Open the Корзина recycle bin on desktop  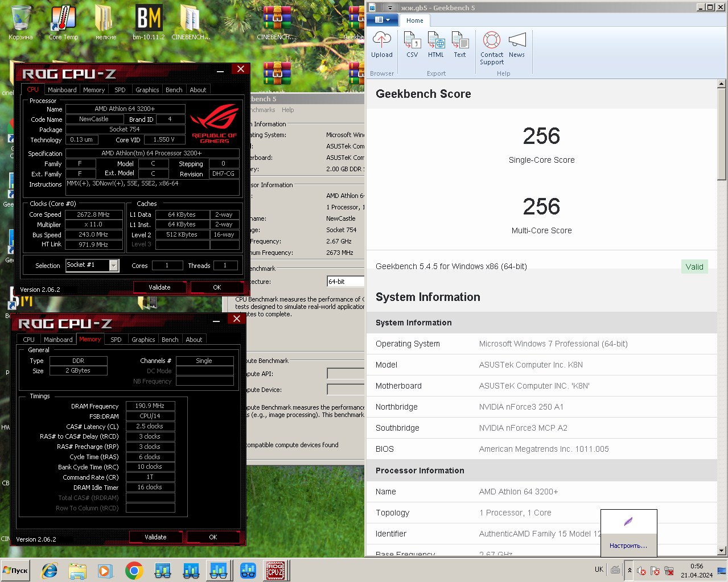pyautogui.click(x=20, y=23)
